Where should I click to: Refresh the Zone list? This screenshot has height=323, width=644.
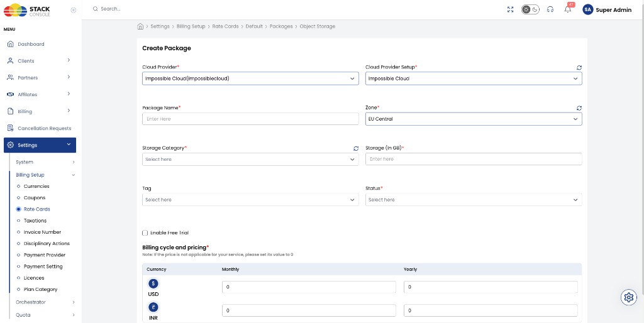(579, 108)
